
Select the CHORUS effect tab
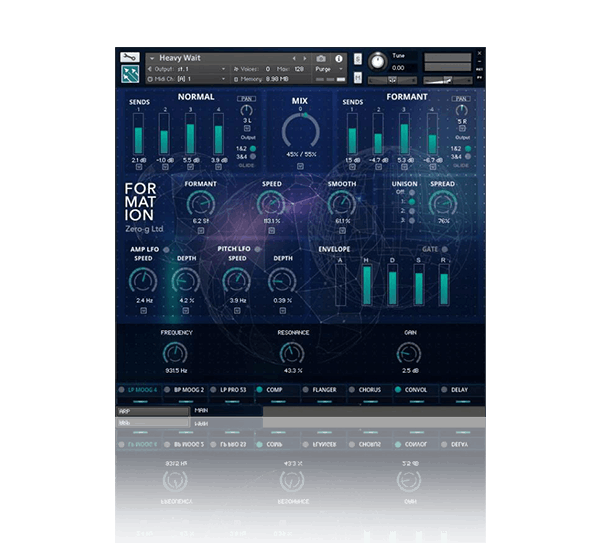(370, 390)
